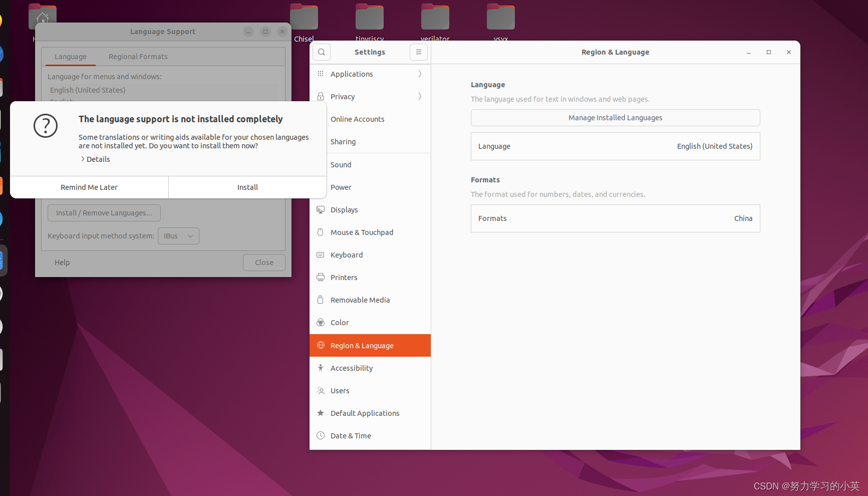Click the Mouse & Touchpad mouse icon

[x=321, y=232]
